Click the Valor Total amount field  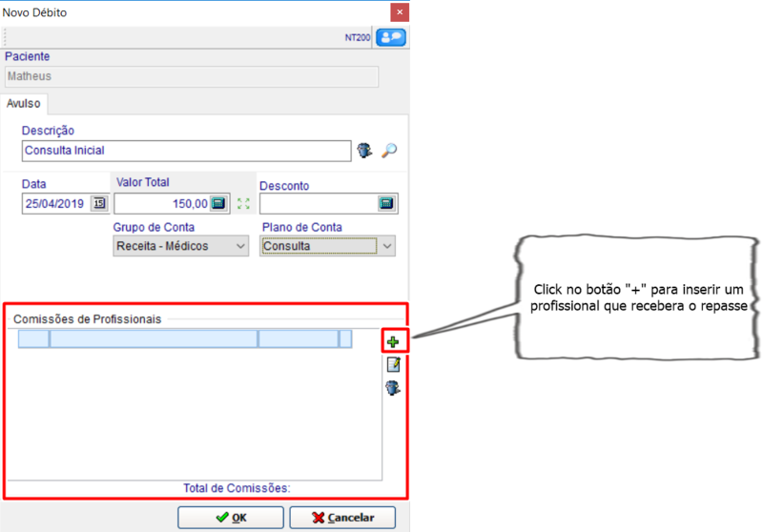(162, 203)
